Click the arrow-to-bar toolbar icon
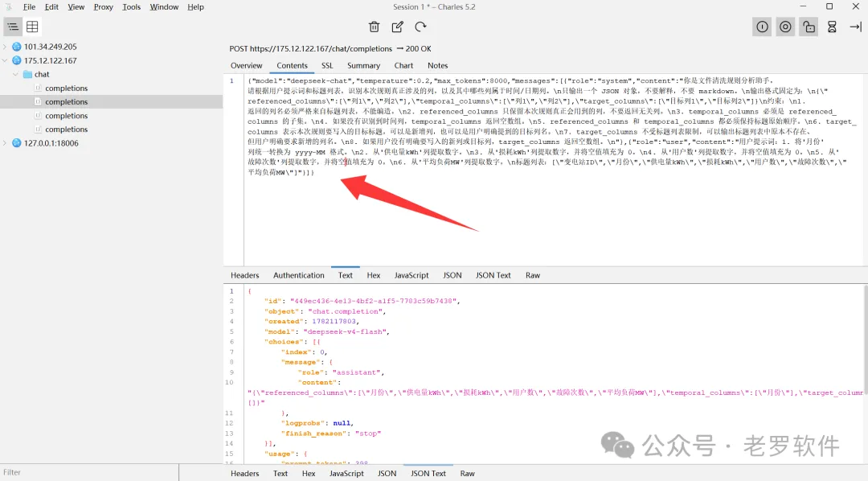This screenshot has height=481, width=868. pos(855,27)
